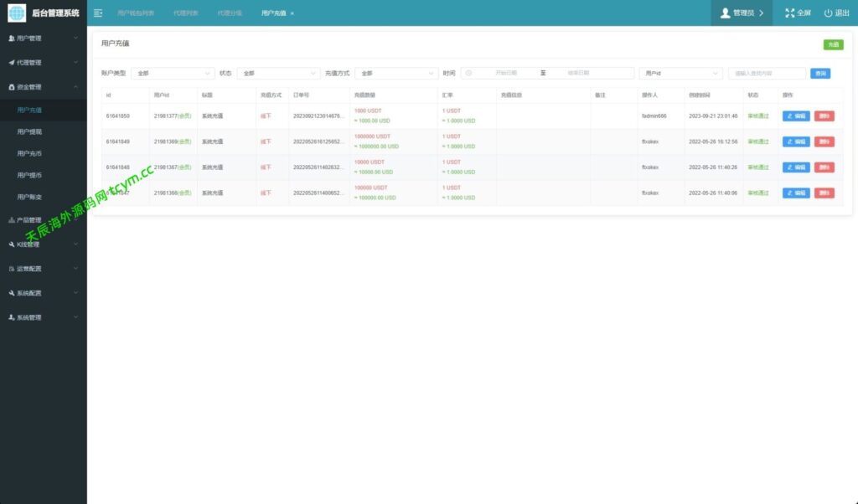Viewport: 858px width, 504px height.
Task: Open the 账户类型 dropdown
Action: pyautogui.click(x=173, y=74)
